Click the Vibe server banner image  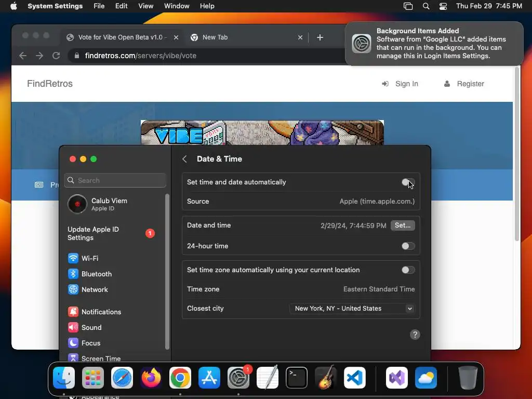pos(262,132)
